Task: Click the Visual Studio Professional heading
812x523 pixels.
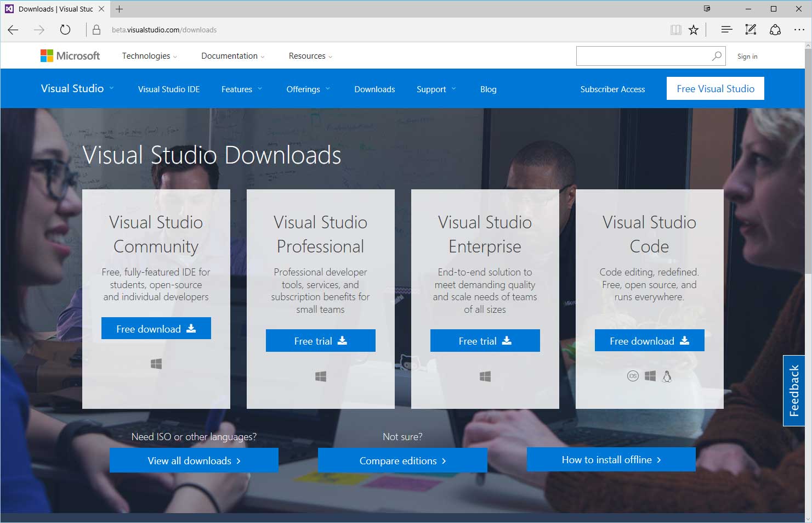Action: [321, 234]
